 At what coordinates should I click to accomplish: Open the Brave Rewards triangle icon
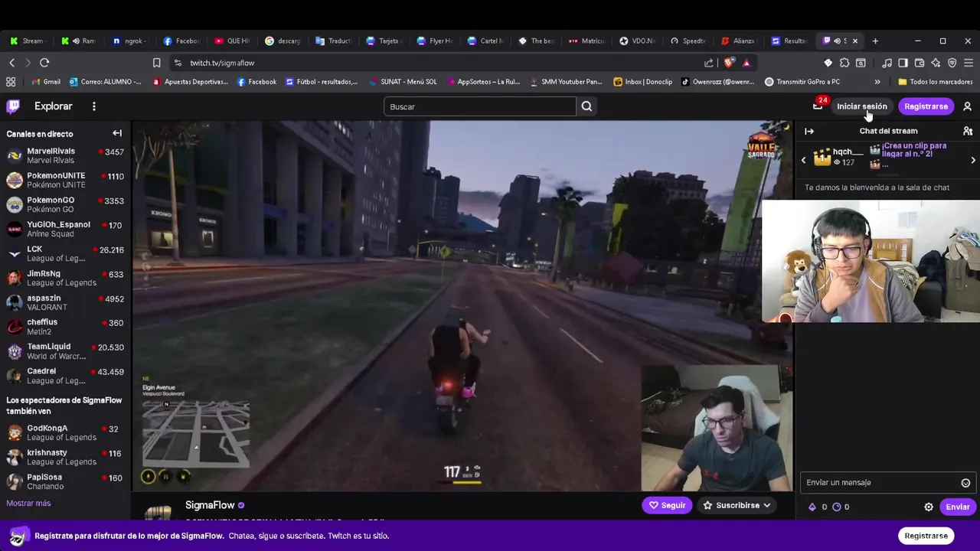(746, 63)
